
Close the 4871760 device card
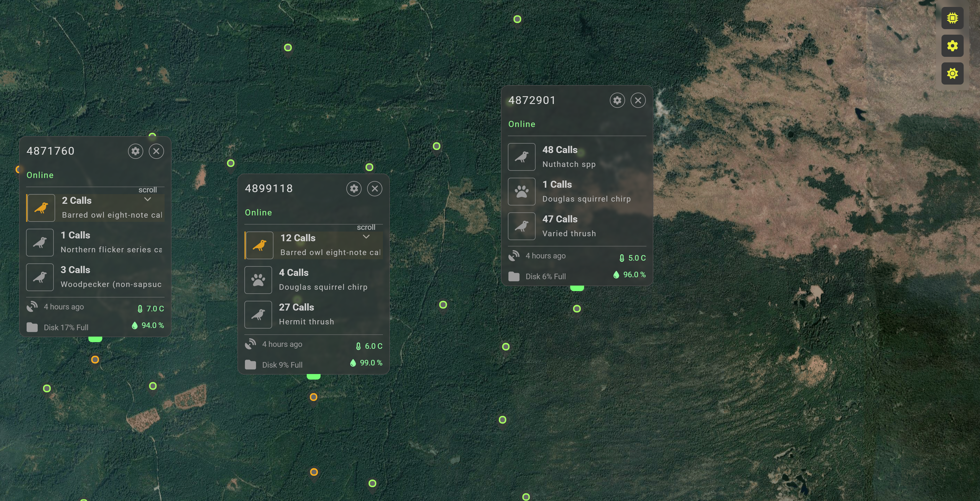[156, 151]
